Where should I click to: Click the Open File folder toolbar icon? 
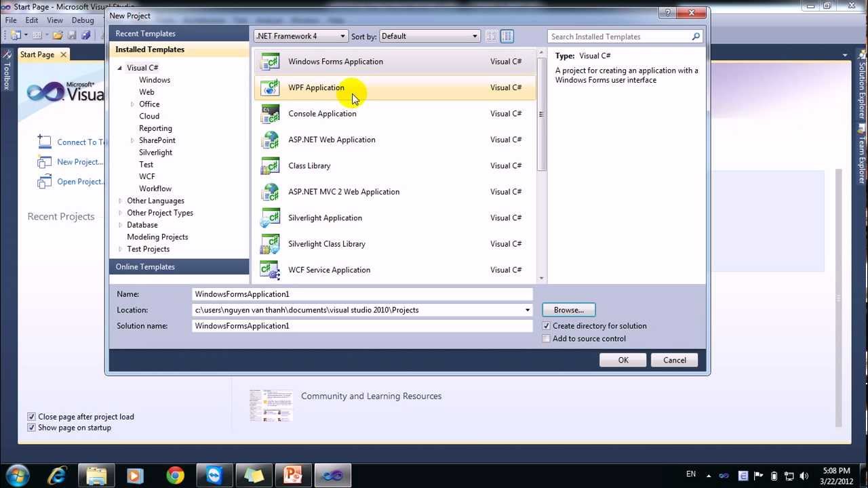coord(58,35)
